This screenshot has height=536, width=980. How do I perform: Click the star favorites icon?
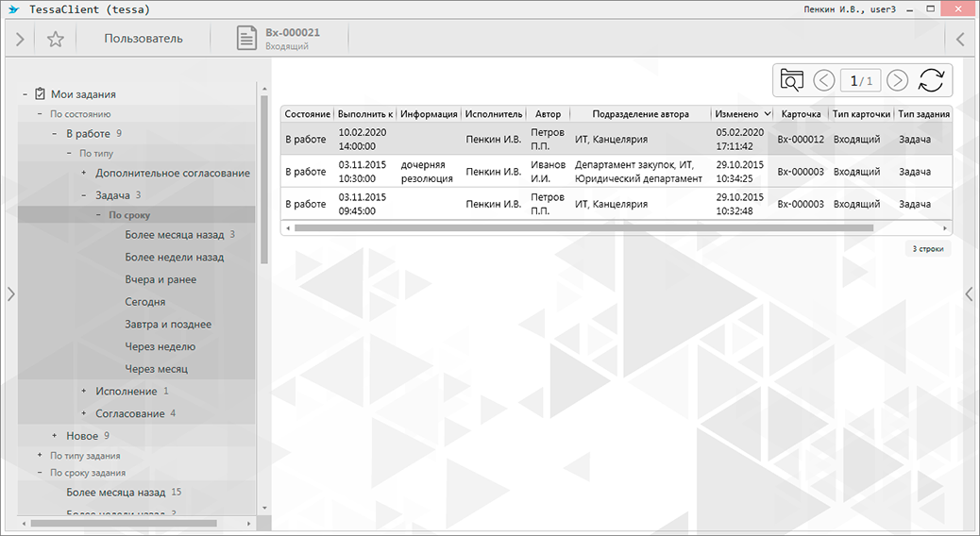pos(56,39)
